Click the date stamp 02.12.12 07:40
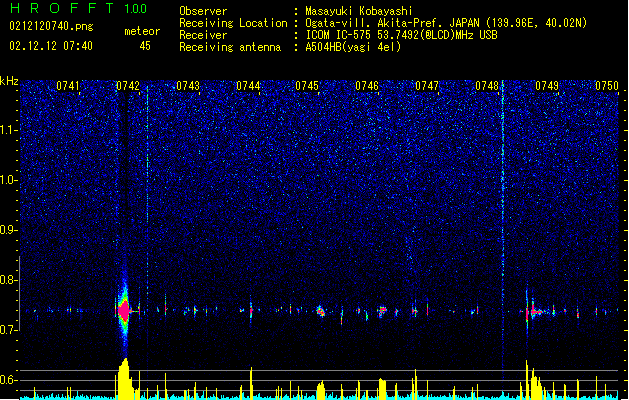Screen dimensions: 629x400 tap(51, 46)
